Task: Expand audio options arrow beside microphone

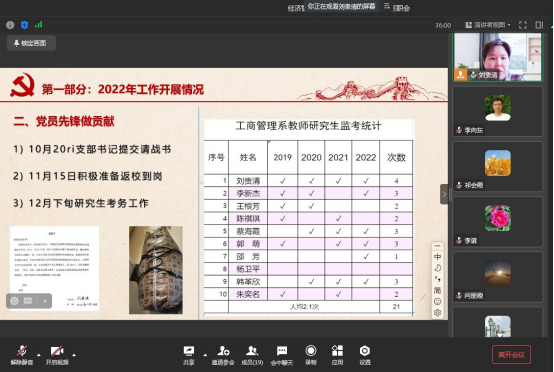Action: (x=39, y=355)
